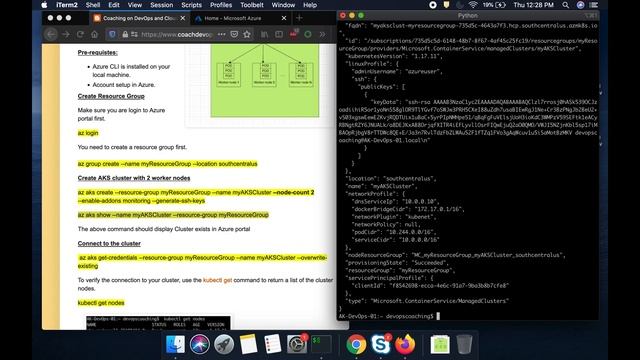Open Siri from the menu bar
The height and width of the screenshot is (360, 640).
580,5
